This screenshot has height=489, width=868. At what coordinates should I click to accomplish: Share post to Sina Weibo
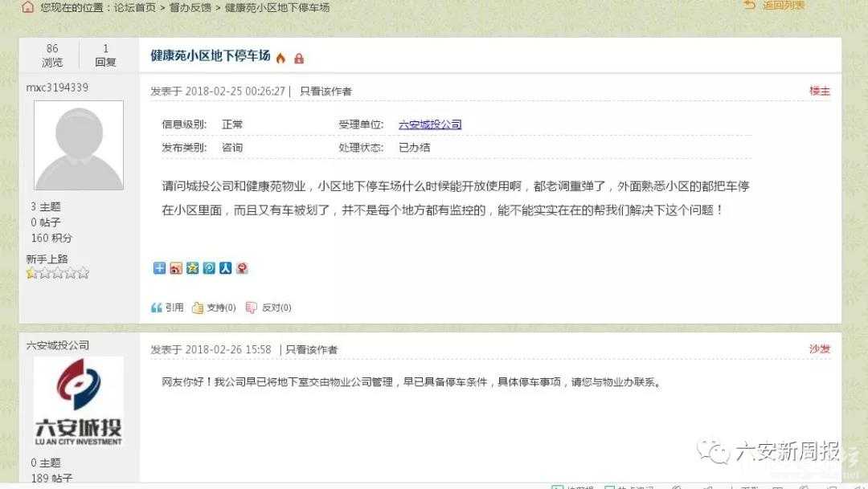pos(176,268)
